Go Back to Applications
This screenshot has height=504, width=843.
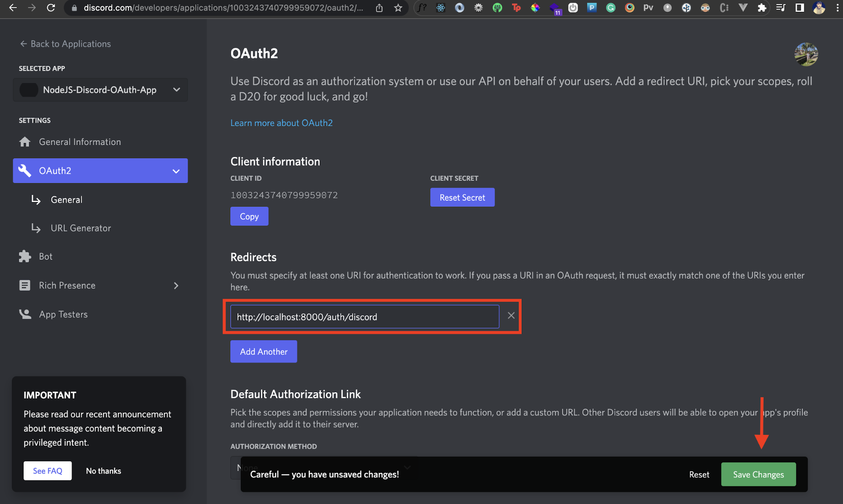click(x=65, y=44)
